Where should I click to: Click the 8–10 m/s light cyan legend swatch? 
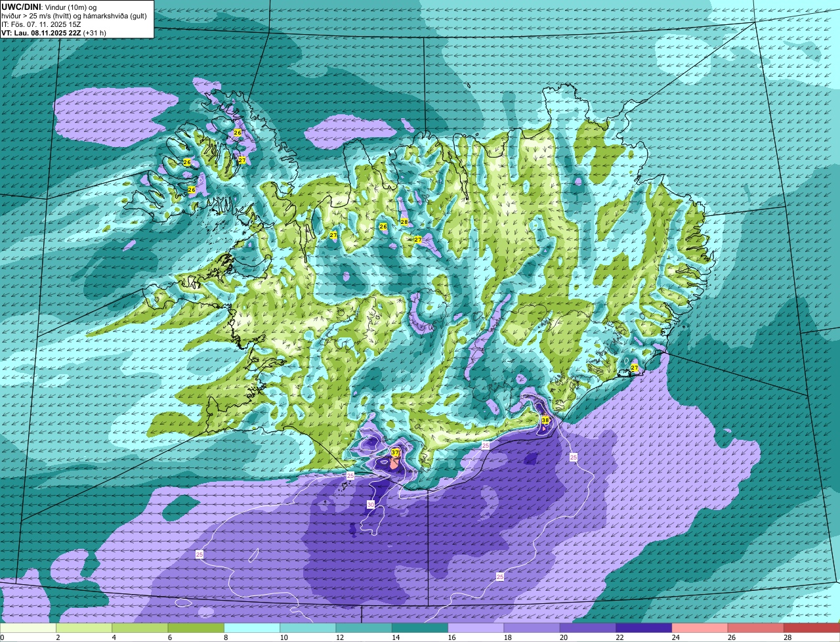[252, 628]
